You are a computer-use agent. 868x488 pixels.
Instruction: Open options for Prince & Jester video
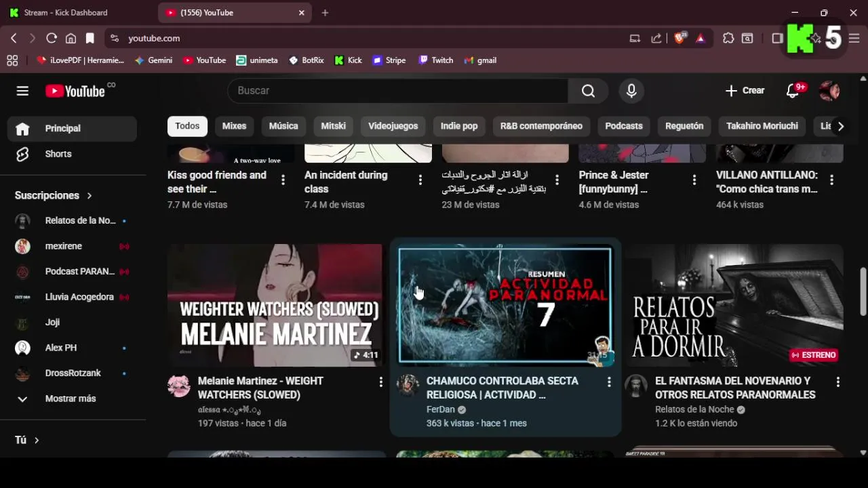694,180
